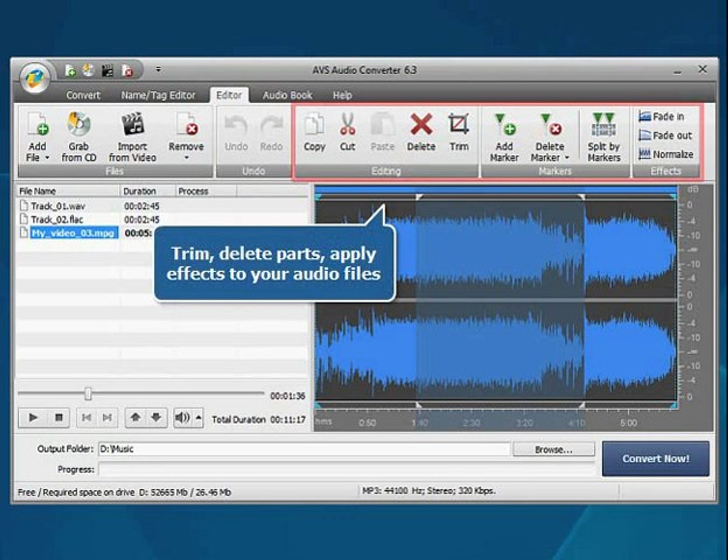Apply the Fade in effect

tap(662, 116)
